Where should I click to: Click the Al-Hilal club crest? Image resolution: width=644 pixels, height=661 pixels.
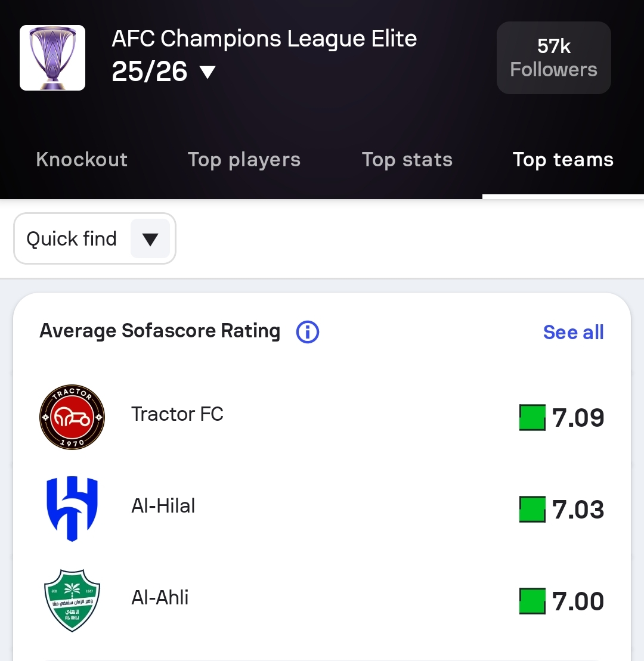pyautogui.click(x=72, y=508)
